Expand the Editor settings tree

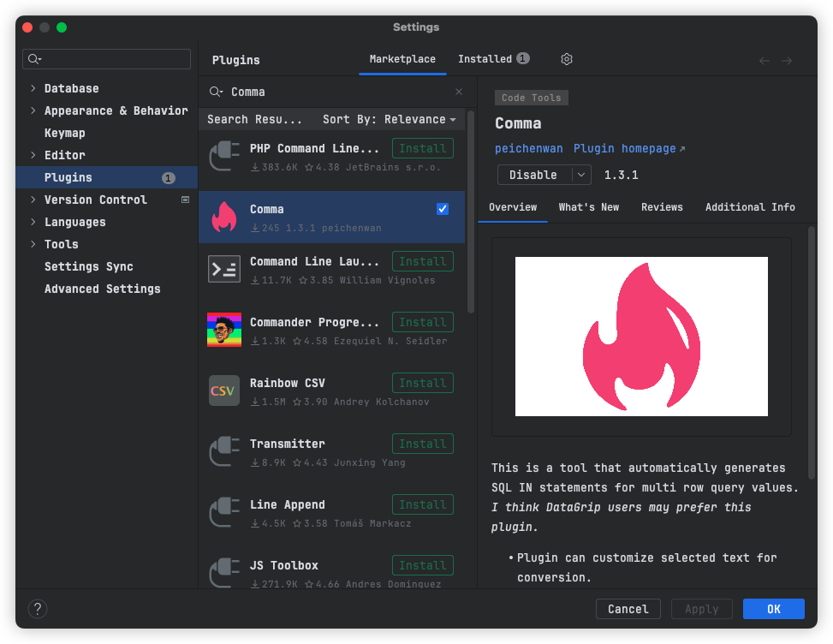33,155
